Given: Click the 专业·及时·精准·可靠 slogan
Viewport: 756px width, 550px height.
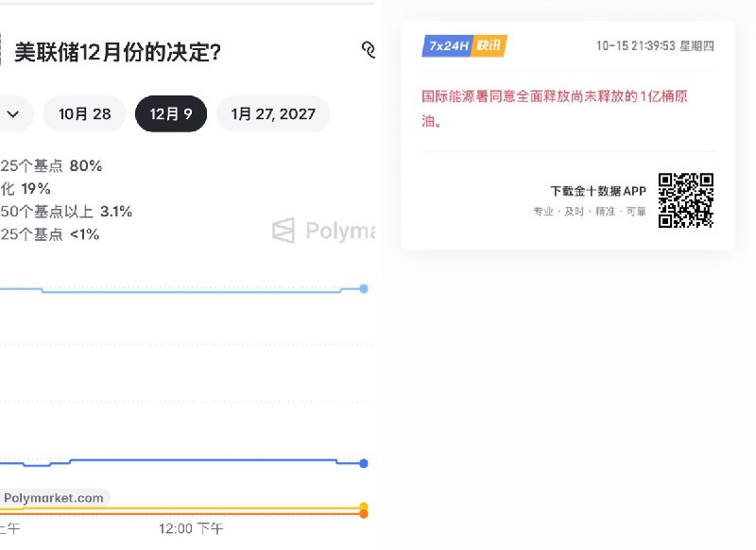Looking at the screenshot, I should coord(589,211).
